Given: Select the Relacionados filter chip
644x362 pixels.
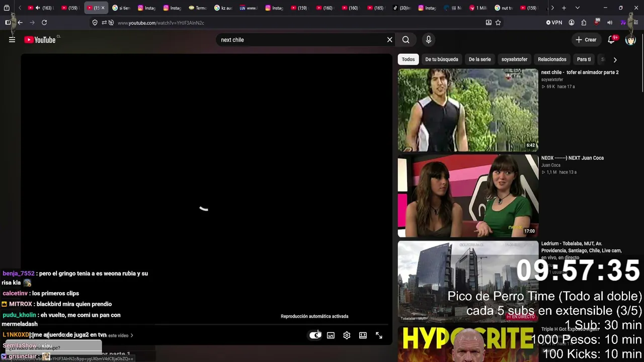Looking at the screenshot, I should (552, 59).
